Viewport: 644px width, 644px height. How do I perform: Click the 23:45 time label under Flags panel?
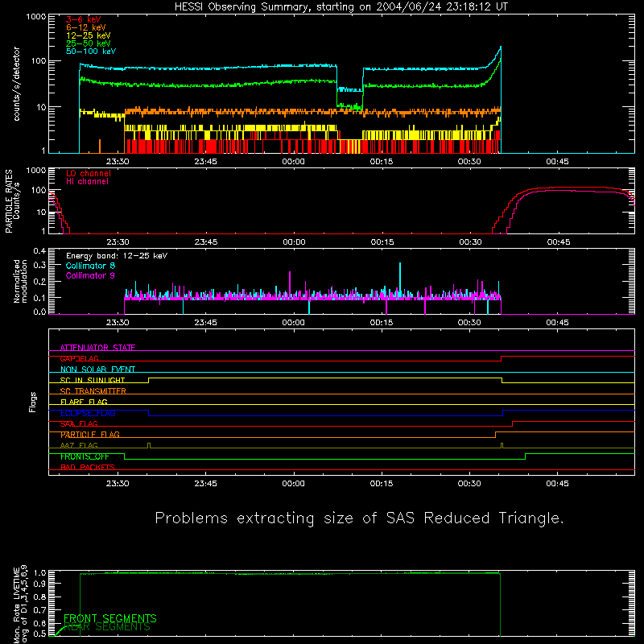205,484
